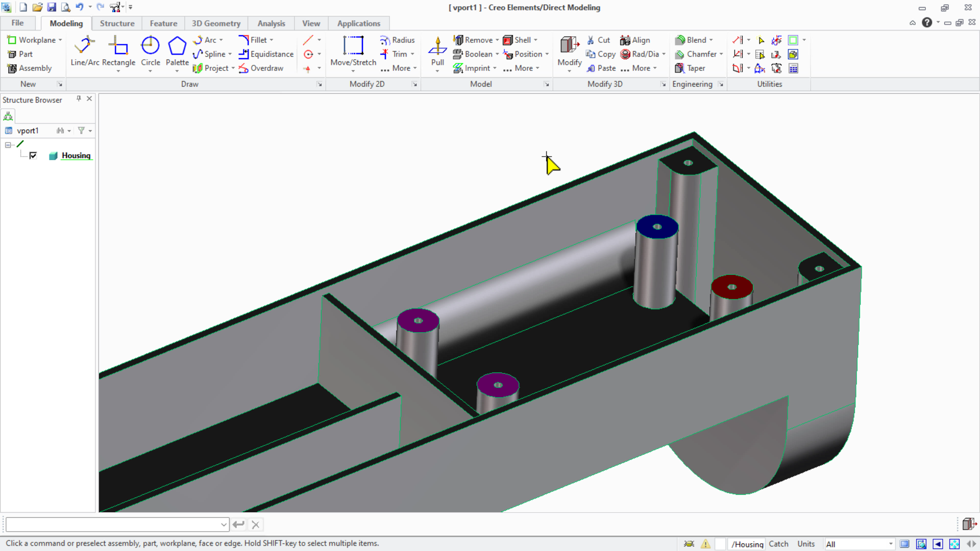Click the Units label in status bar
Viewport: 980px width, 551px height.
click(x=806, y=544)
